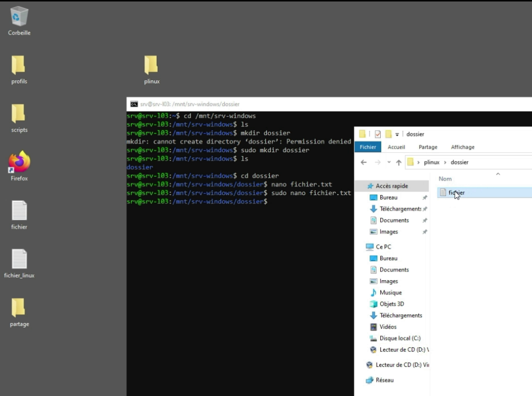The image size is (532, 396).
Task: Unpin Images from Accès rapide
Action: pos(425,231)
